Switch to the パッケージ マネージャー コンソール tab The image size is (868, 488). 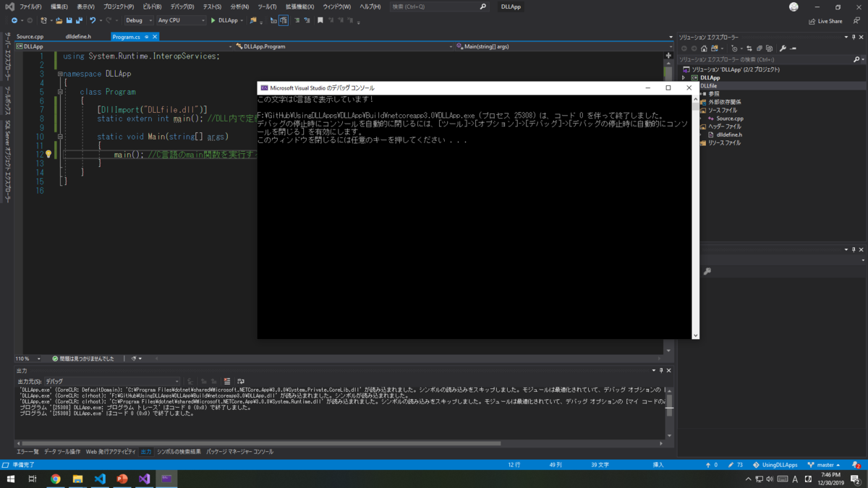[x=240, y=452]
